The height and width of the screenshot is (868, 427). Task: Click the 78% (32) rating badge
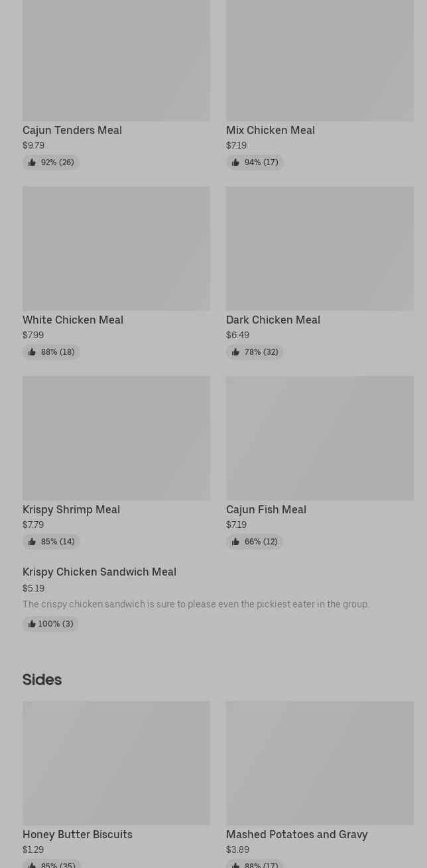point(255,352)
